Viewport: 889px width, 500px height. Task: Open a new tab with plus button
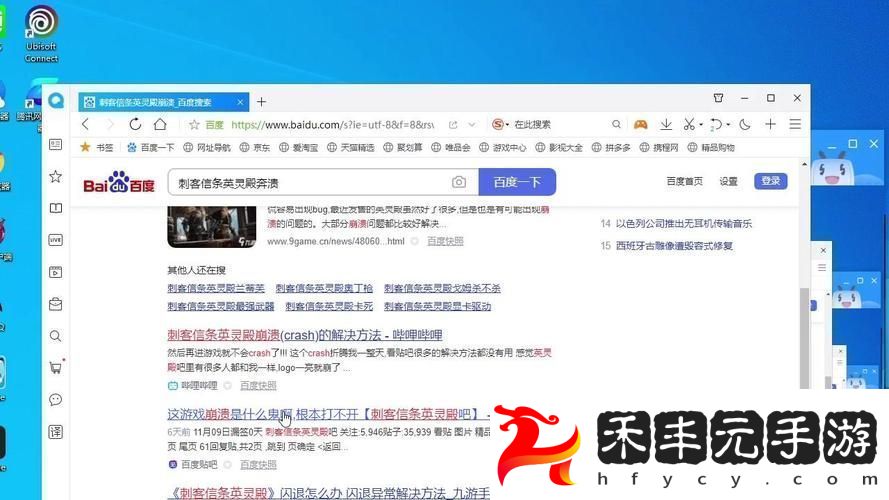coord(261,102)
